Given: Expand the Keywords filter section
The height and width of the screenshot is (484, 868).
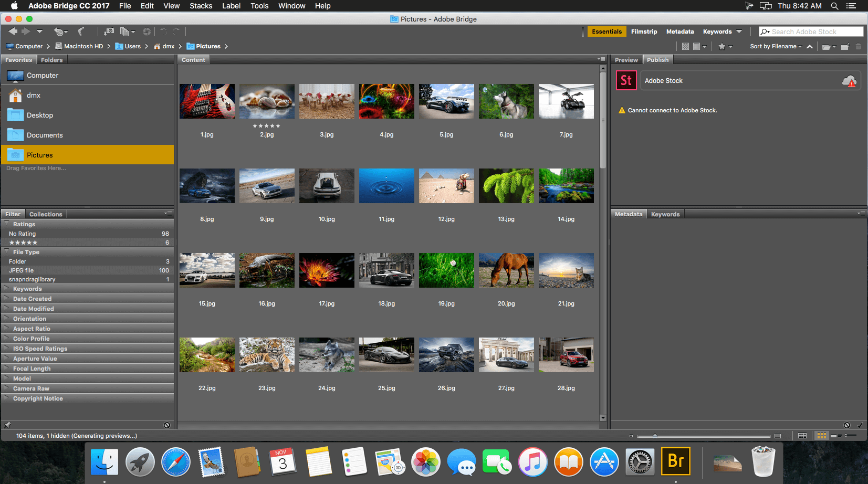Looking at the screenshot, I should [x=27, y=289].
